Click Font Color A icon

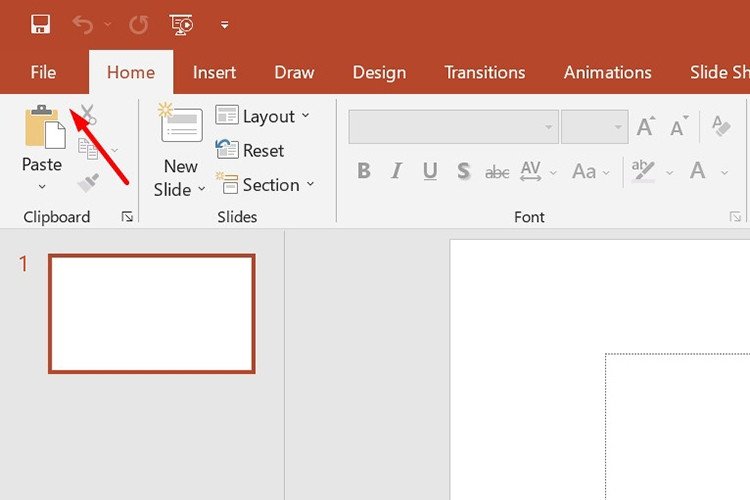click(x=697, y=171)
